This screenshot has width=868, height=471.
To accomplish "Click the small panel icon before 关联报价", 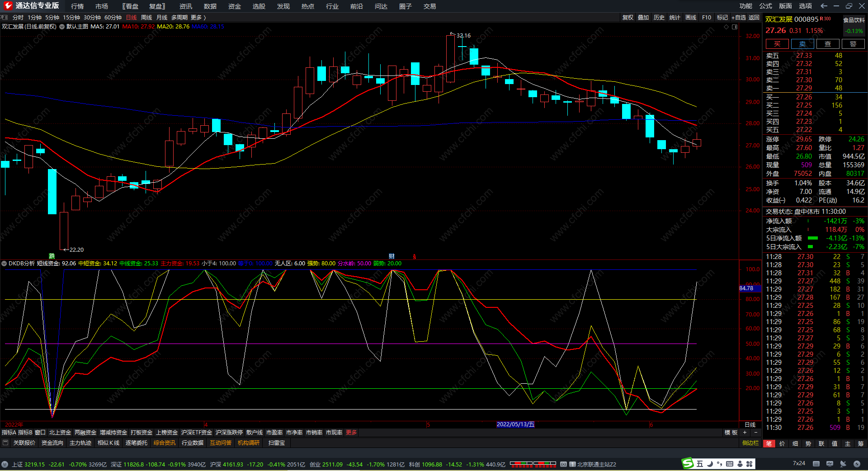I will tap(5, 443).
